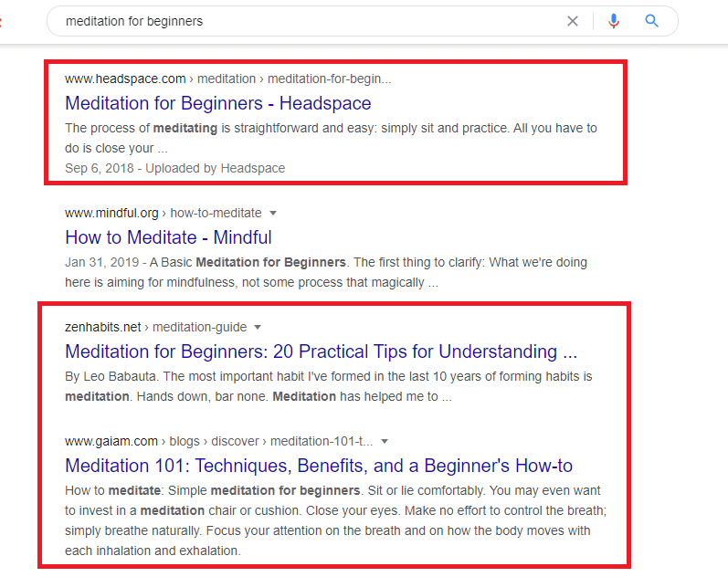The image size is (728, 577).
Task: Expand dropdown arrow next to zenhabits.net URL
Action: [258, 327]
